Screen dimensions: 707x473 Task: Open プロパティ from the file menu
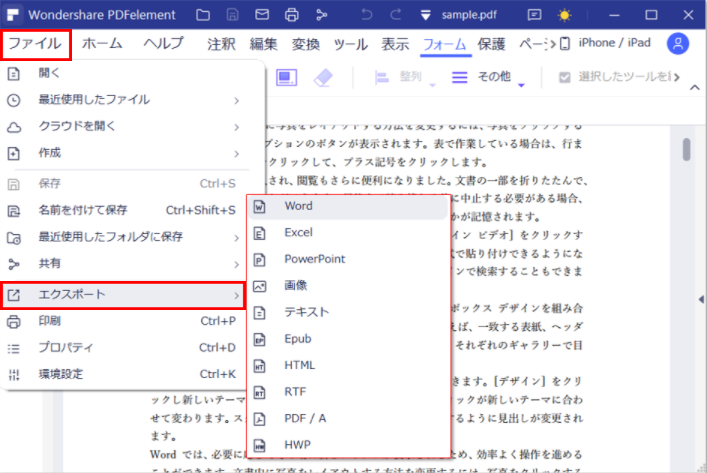(123, 348)
